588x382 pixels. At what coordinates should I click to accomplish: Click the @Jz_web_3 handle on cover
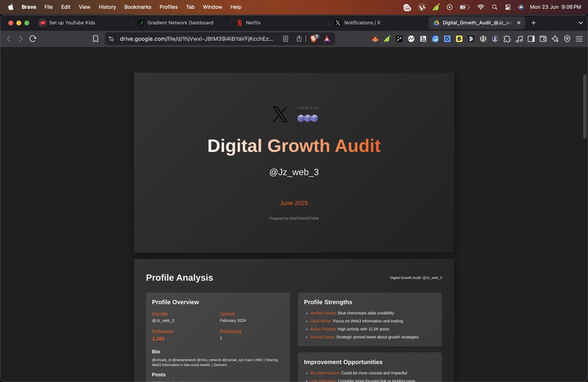click(x=294, y=172)
